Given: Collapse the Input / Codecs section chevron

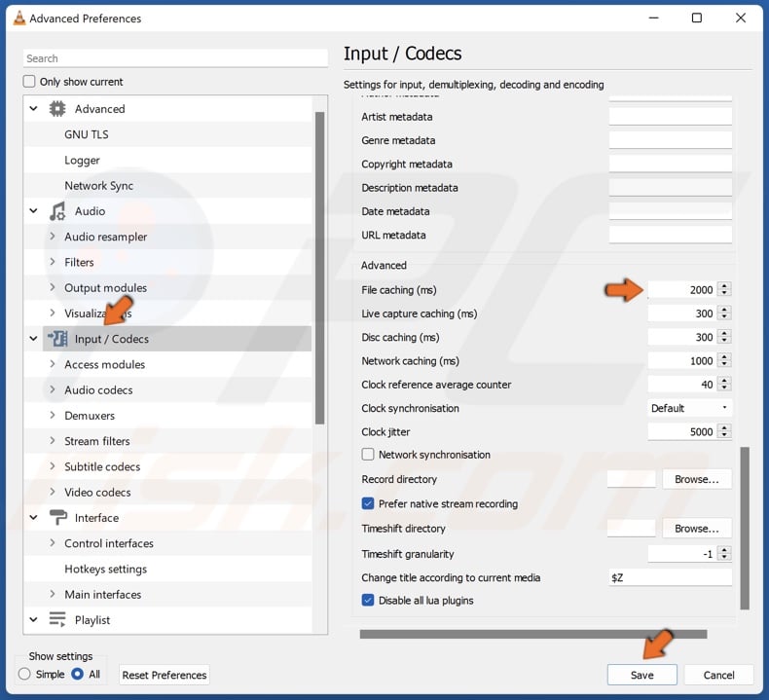Looking at the screenshot, I should click(x=33, y=339).
